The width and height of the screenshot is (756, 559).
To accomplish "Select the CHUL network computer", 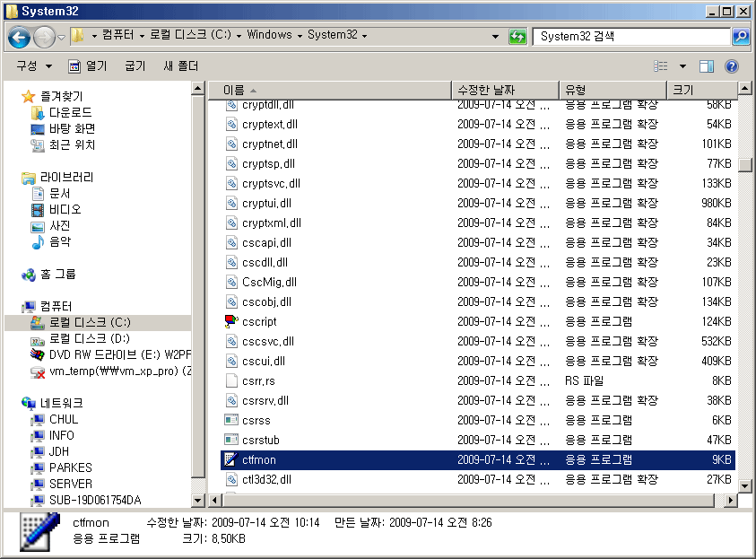I will (64, 419).
